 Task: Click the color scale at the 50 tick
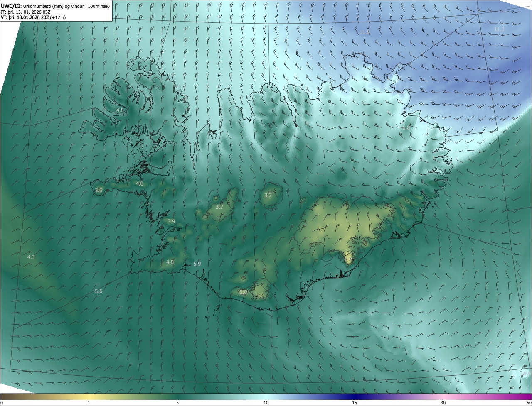pyautogui.click(x=529, y=403)
